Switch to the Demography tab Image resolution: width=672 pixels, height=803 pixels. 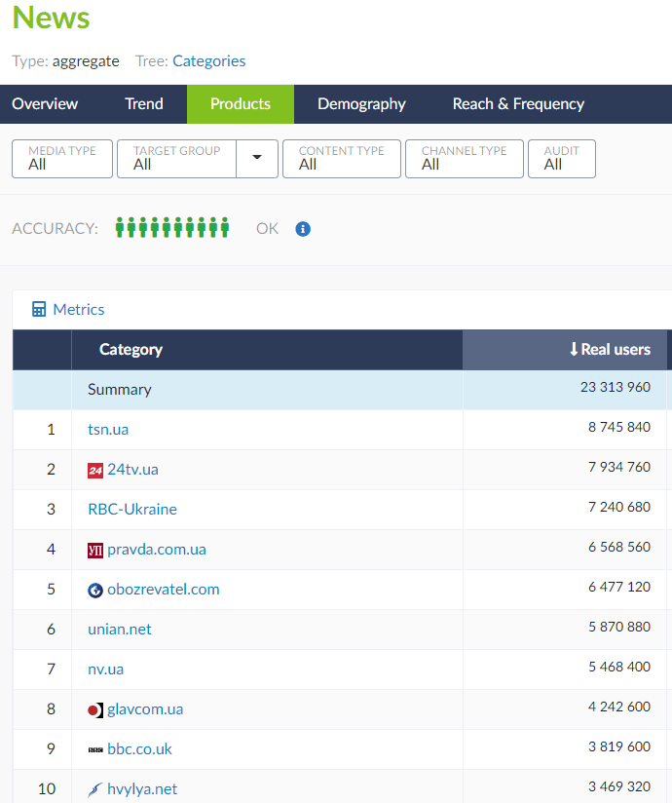361,104
